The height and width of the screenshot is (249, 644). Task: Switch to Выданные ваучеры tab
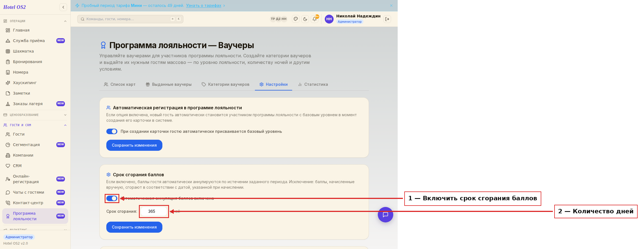click(168, 84)
